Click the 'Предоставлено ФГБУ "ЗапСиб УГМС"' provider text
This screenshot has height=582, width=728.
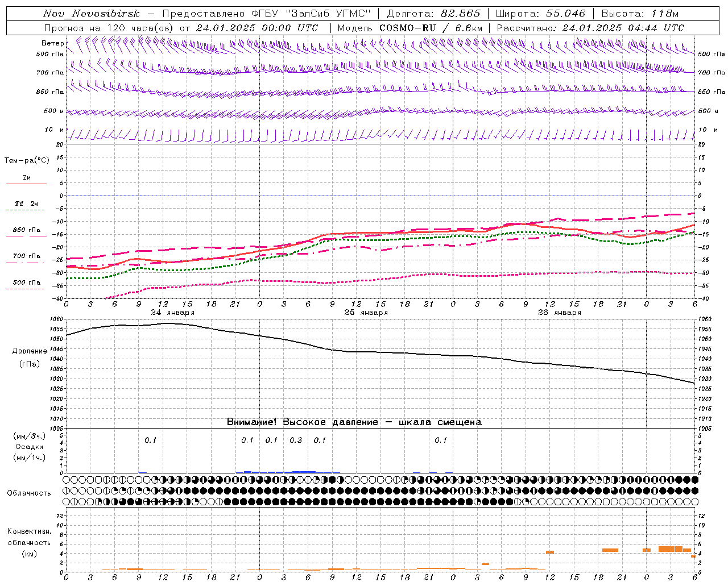coord(266,14)
